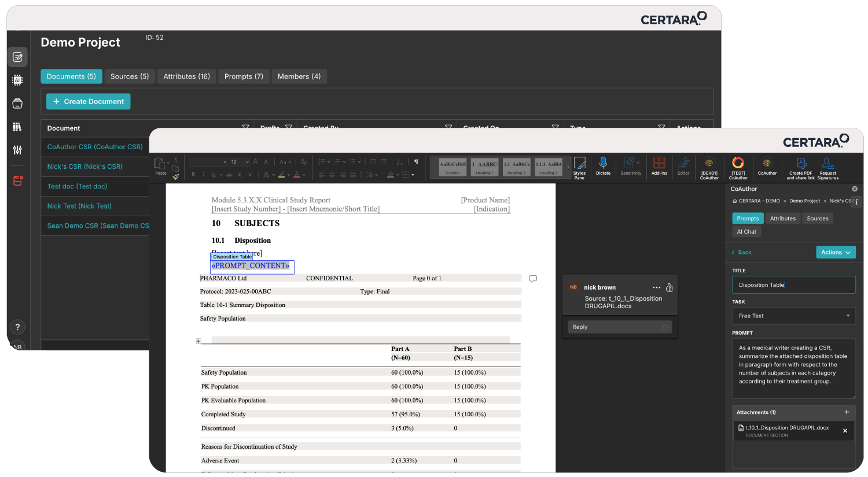Open the Nick's CSR document link

[x=85, y=167]
